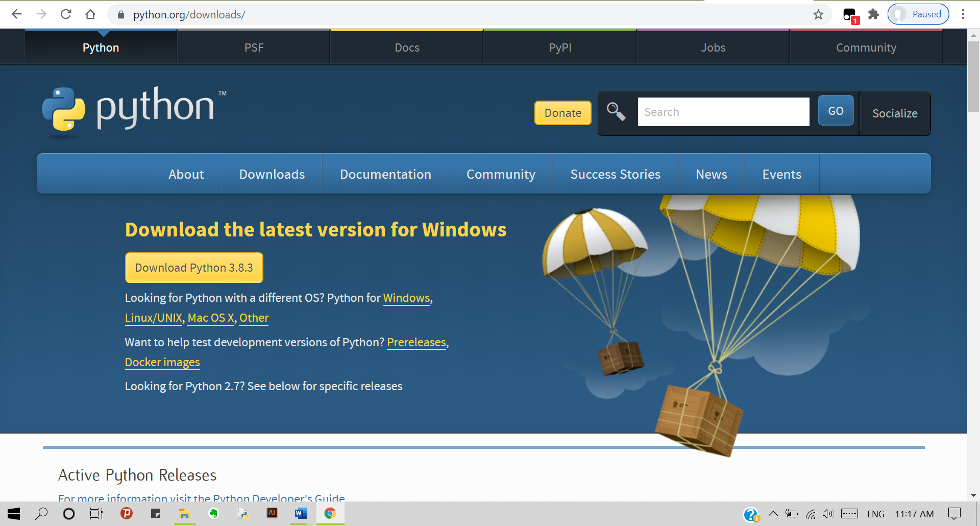Show the ENG language input switcher

click(x=877, y=514)
